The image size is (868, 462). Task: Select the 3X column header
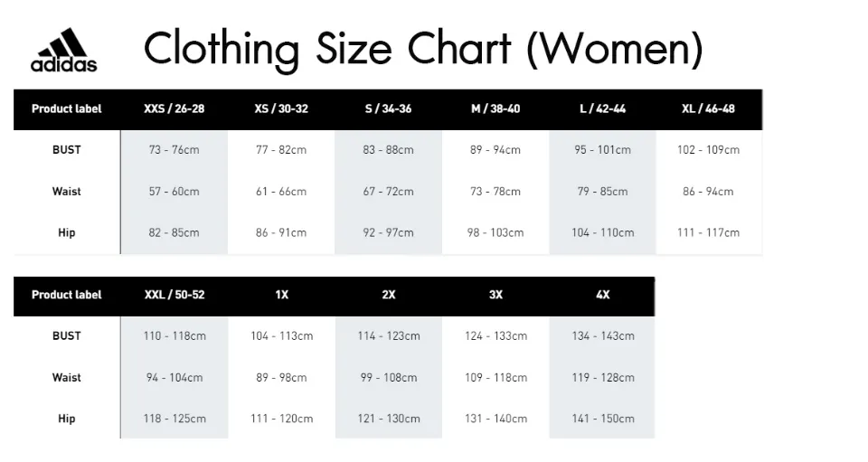495,295
